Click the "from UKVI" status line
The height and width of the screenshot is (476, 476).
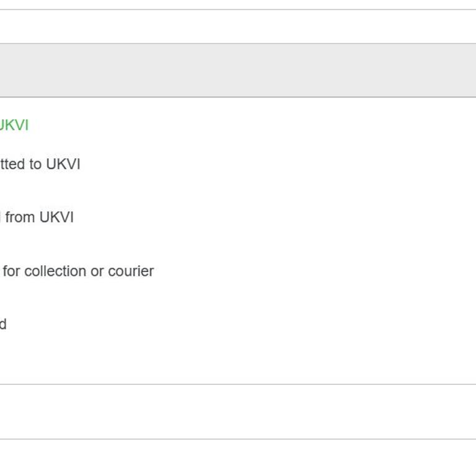coord(37,218)
